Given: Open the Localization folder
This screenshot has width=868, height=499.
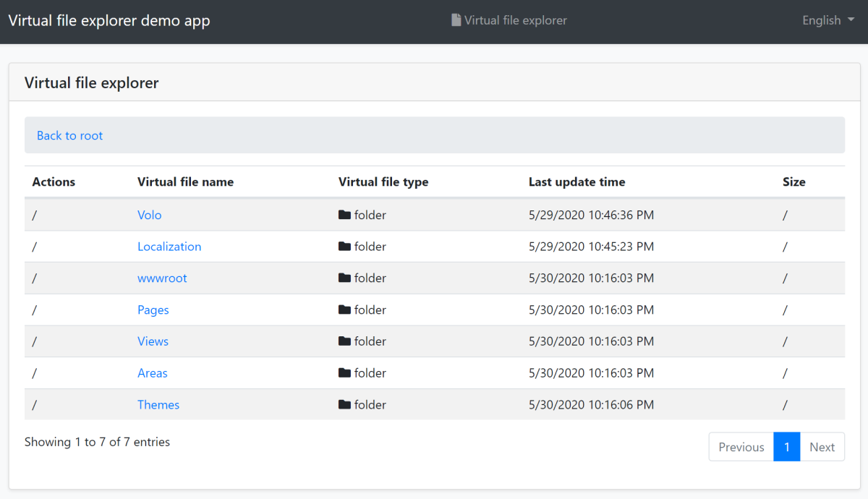Looking at the screenshot, I should (x=169, y=247).
